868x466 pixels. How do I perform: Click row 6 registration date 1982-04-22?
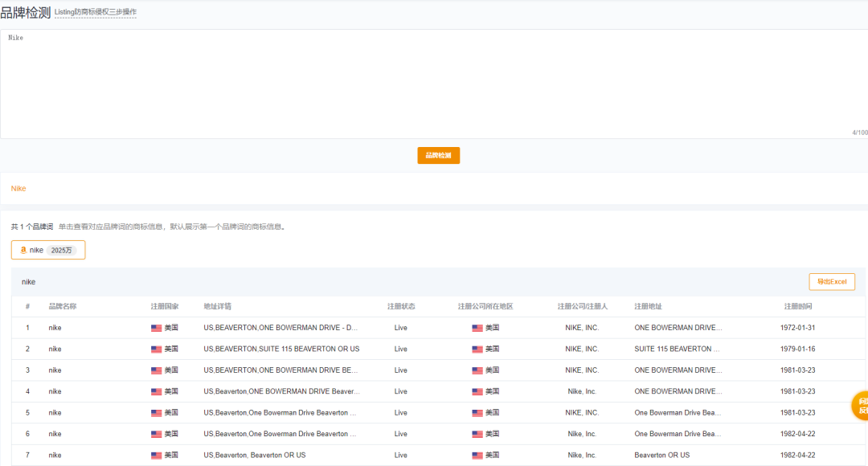[x=798, y=434]
